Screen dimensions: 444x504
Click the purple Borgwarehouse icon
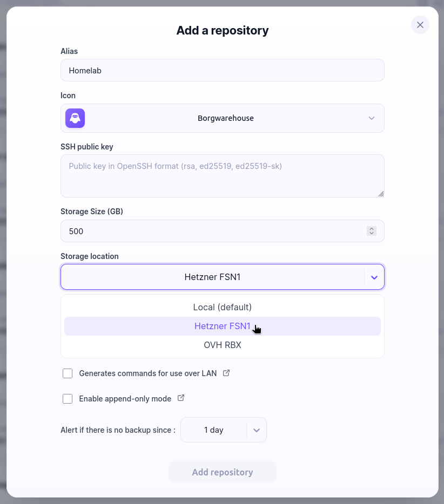[x=75, y=118]
